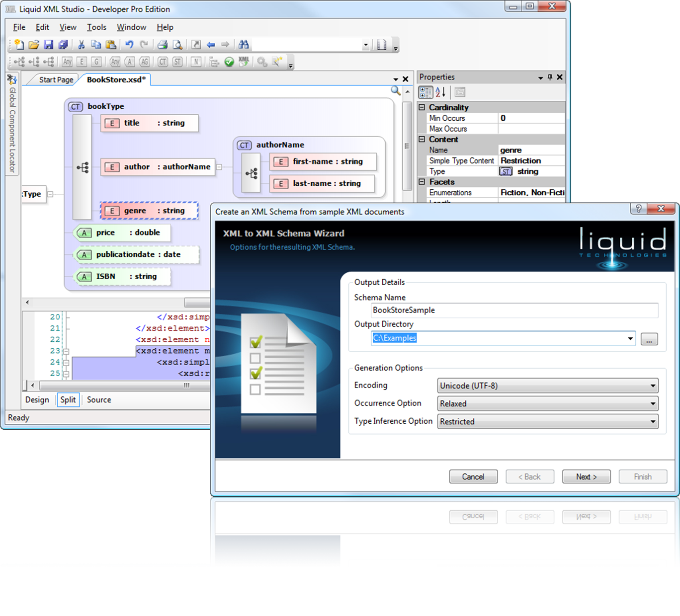Select the BookStore.xsd tab

[116, 79]
